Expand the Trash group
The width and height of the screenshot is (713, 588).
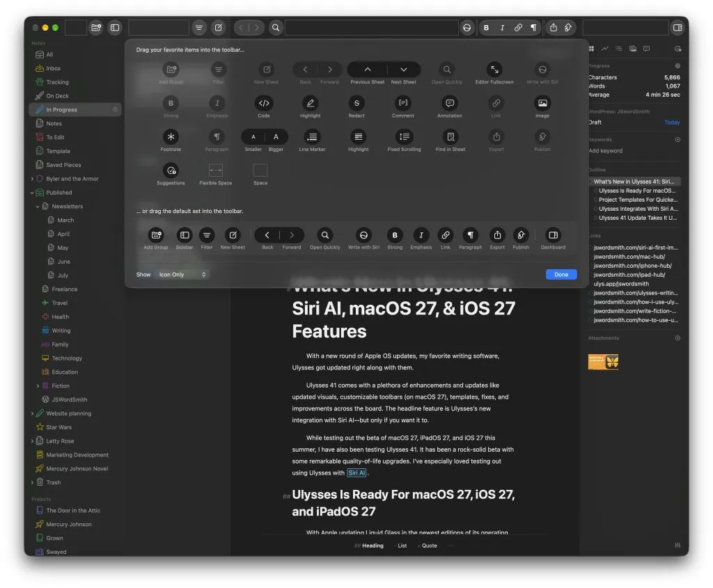(x=32, y=482)
